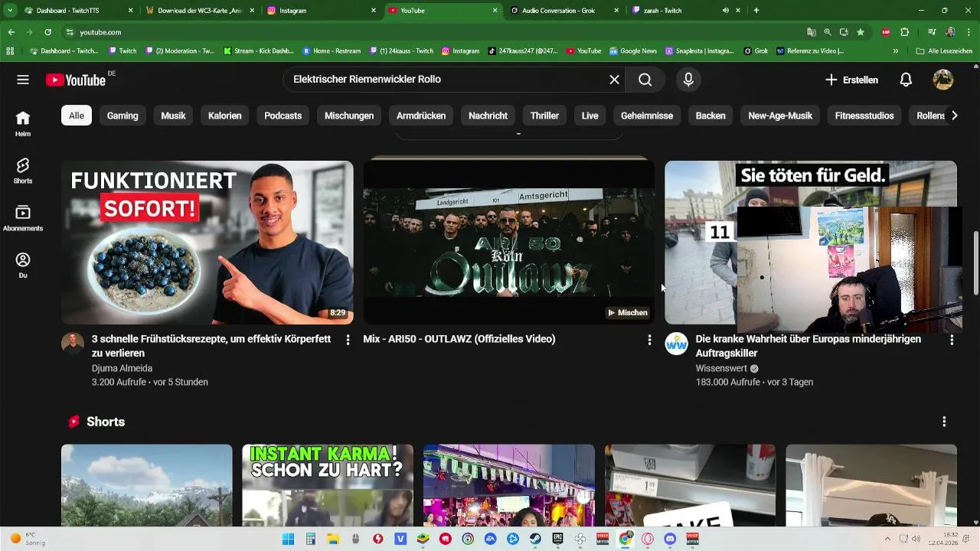Select the Fitnessstudios filter chip

pos(864,116)
